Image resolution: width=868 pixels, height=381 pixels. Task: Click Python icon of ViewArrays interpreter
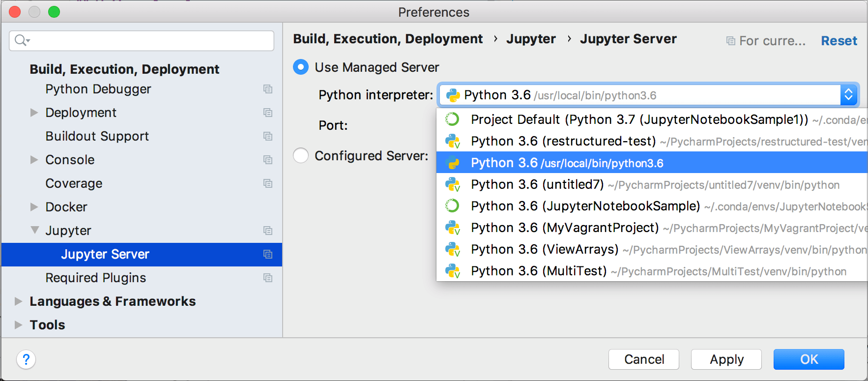tap(452, 249)
